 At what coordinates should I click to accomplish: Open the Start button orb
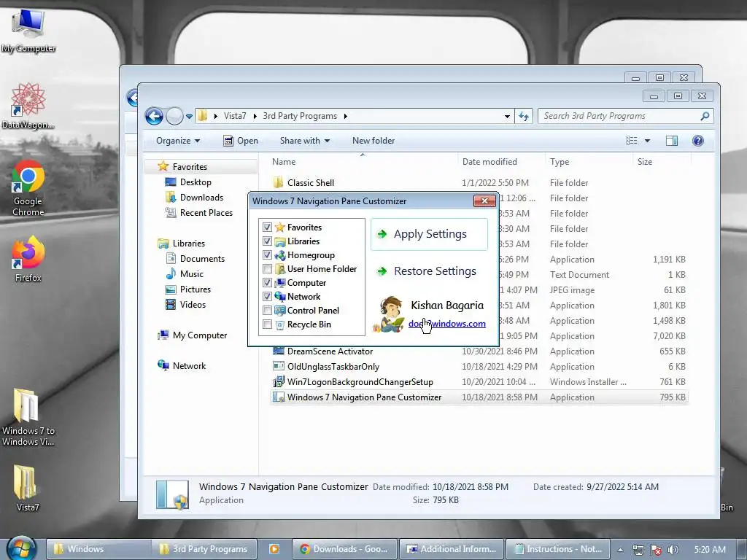(22, 548)
